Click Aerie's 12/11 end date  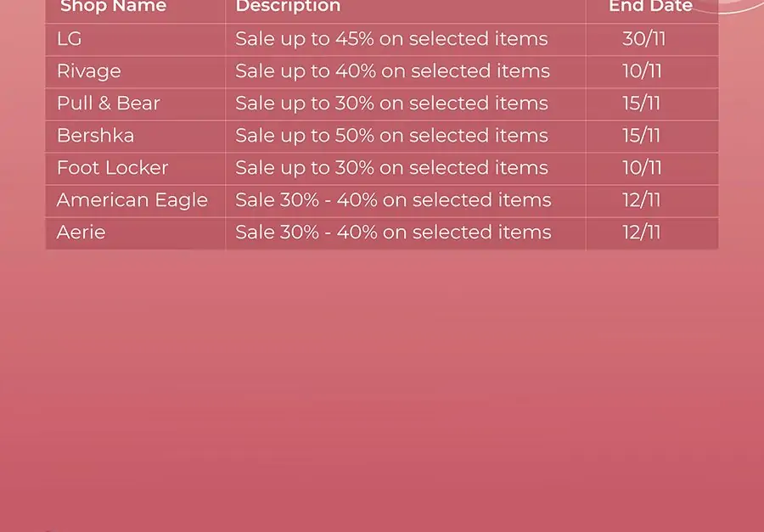pyautogui.click(x=641, y=232)
